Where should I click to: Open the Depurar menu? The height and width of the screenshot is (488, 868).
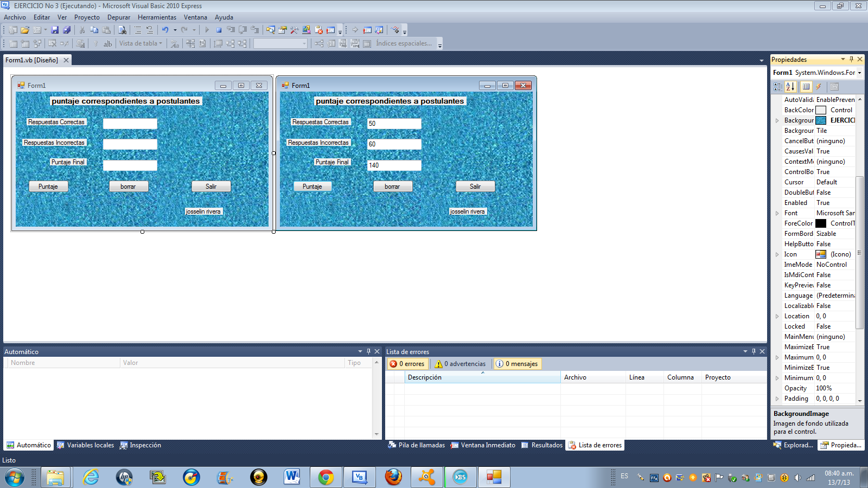pos(119,17)
